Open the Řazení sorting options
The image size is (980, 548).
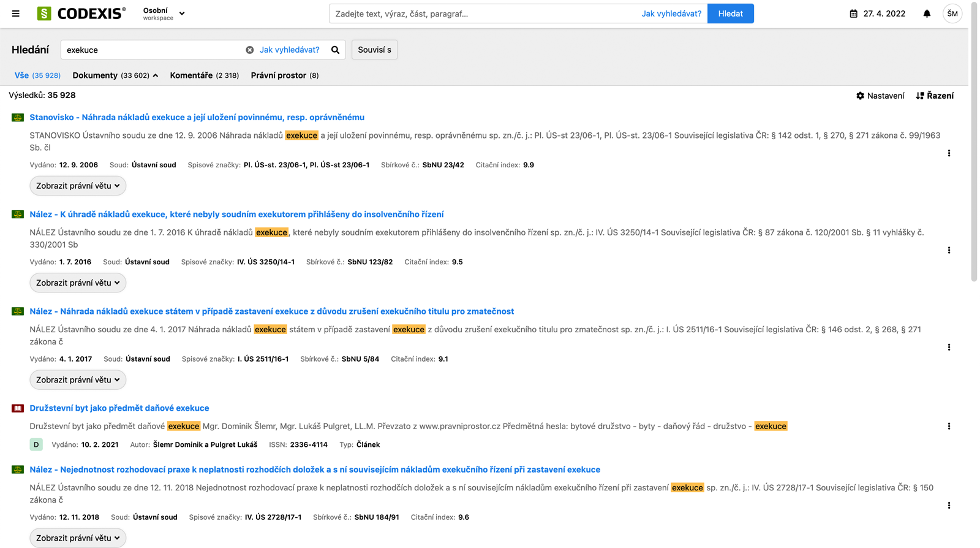tap(935, 96)
